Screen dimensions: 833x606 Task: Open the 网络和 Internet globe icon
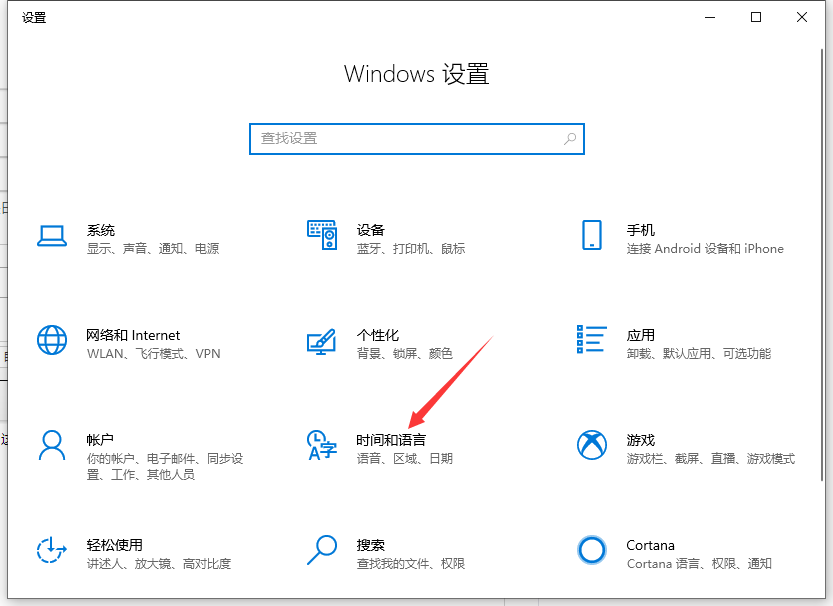pyautogui.click(x=52, y=340)
